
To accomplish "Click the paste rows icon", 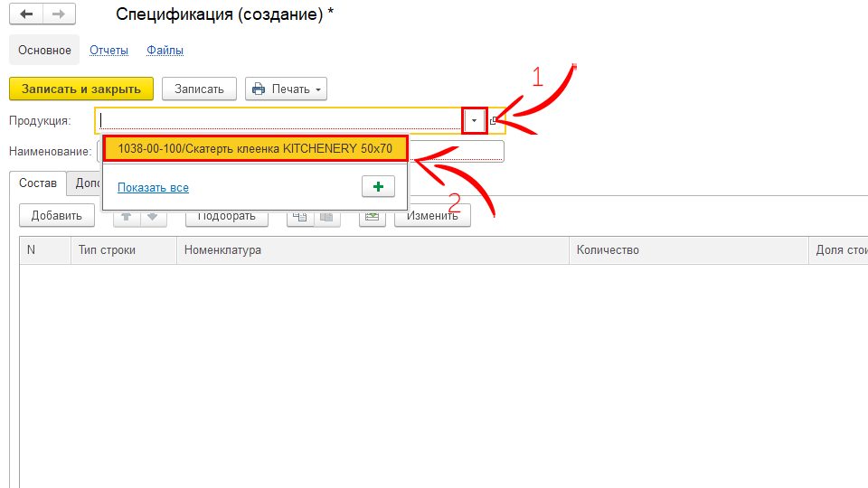I will click(326, 216).
